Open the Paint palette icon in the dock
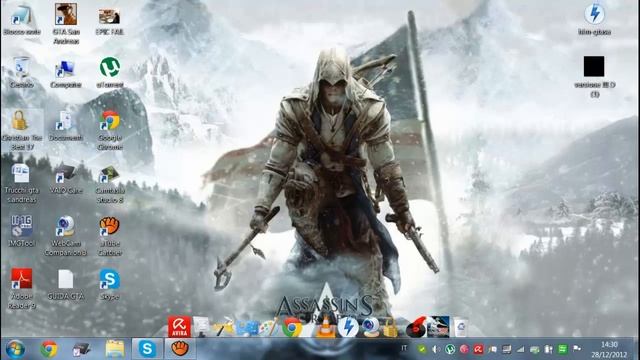 (268, 327)
